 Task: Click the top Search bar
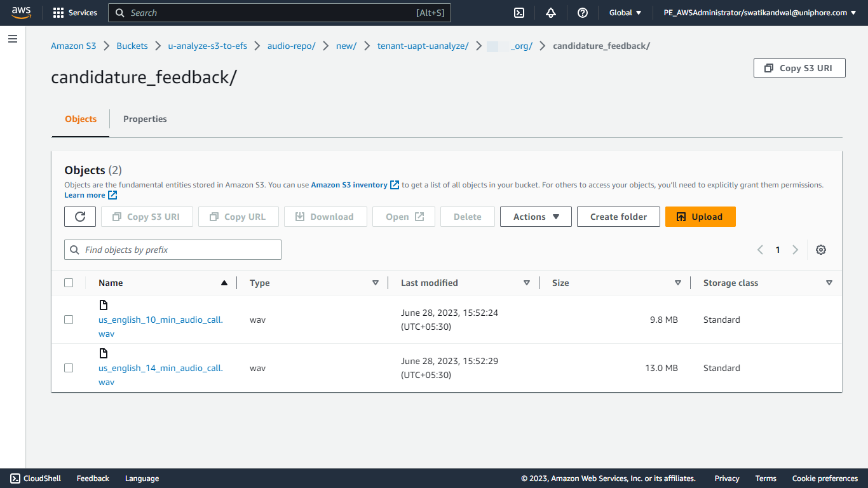(x=280, y=13)
